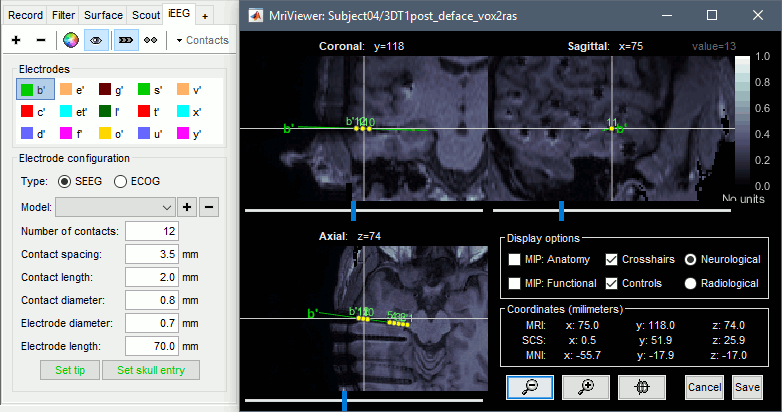
Task: Uncheck the Crosshairs display option
Action: (x=612, y=260)
